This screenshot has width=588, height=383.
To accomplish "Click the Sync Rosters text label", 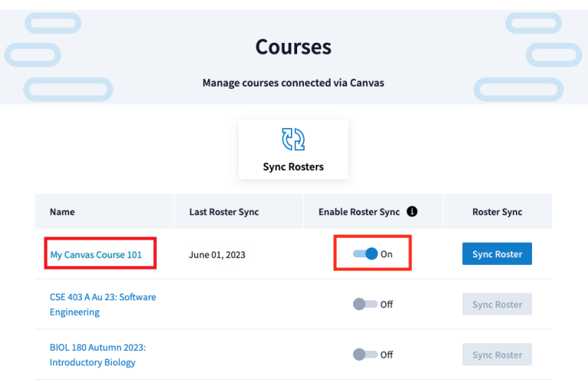I will click(293, 167).
